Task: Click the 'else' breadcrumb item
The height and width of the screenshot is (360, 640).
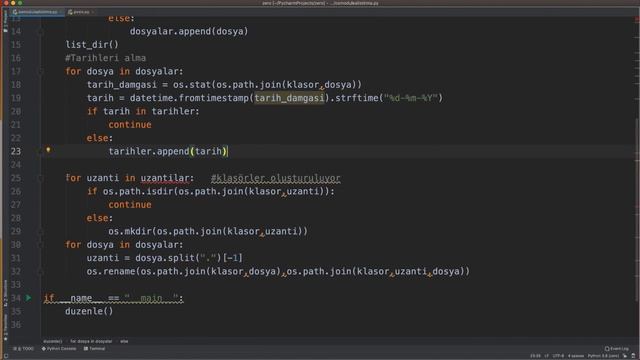Action: coord(124,341)
